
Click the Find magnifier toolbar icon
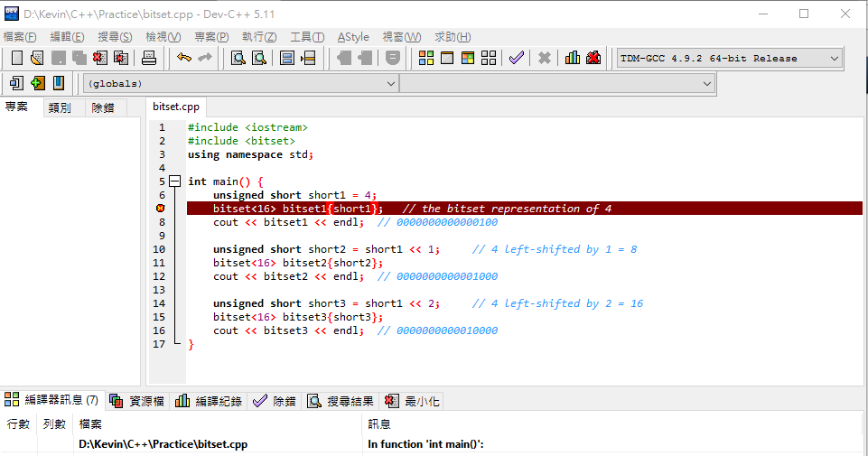click(x=238, y=58)
